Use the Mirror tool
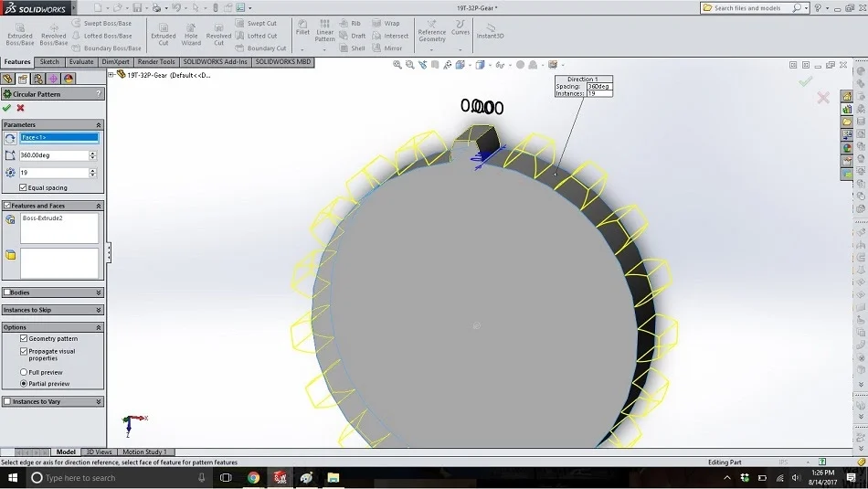 (387, 48)
